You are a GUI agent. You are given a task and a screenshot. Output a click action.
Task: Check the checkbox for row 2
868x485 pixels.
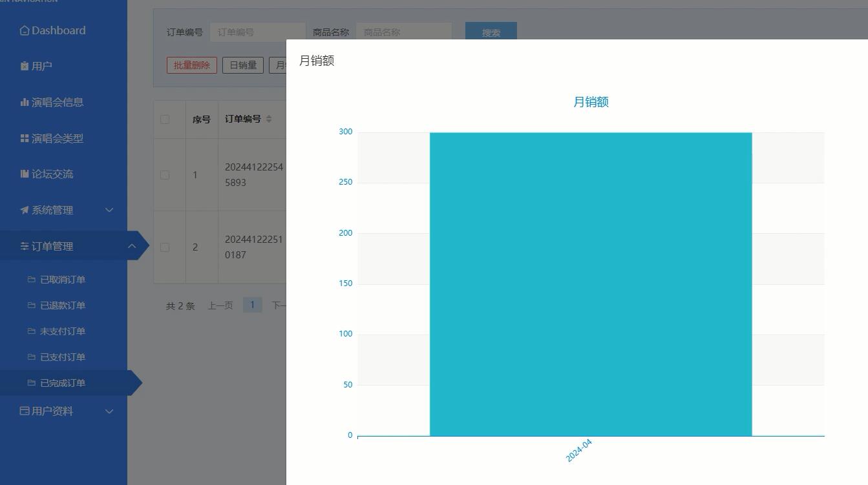coord(165,247)
